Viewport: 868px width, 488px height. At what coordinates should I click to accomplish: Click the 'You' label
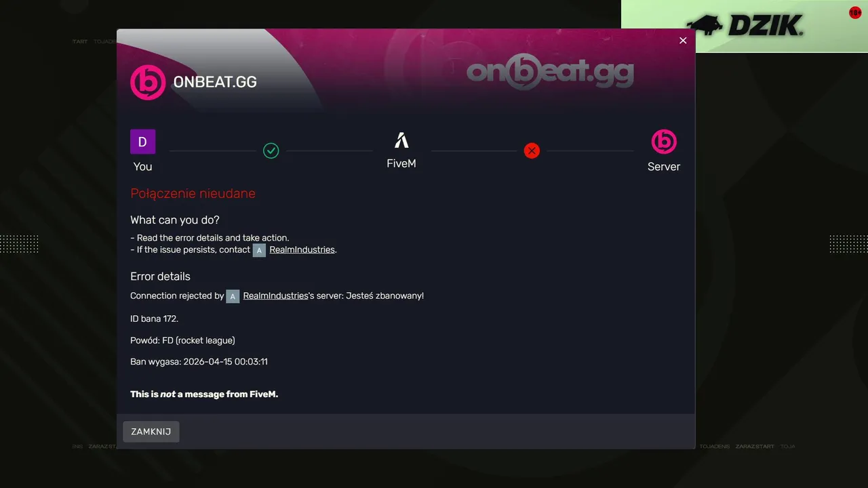[x=142, y=167]
